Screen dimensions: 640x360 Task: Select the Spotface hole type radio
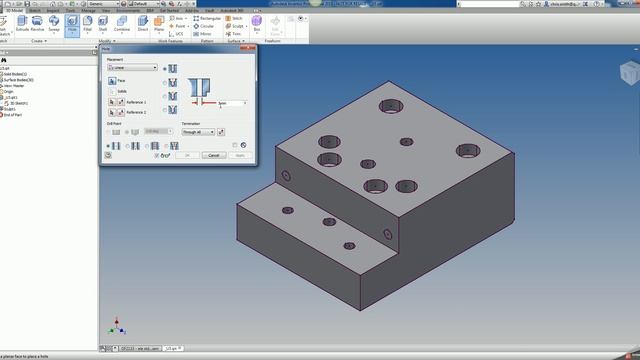[x=165, y=96]
